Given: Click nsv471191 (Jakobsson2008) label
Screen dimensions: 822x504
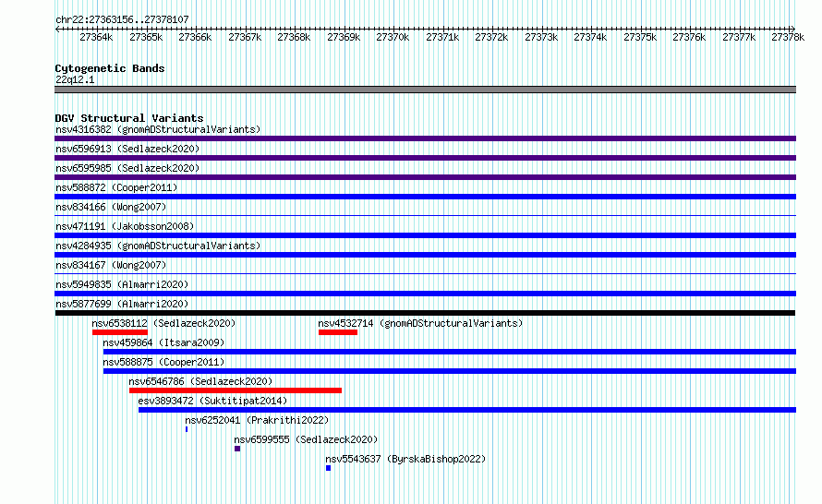Looking at the screenshot, I should (x=125, y=226).
